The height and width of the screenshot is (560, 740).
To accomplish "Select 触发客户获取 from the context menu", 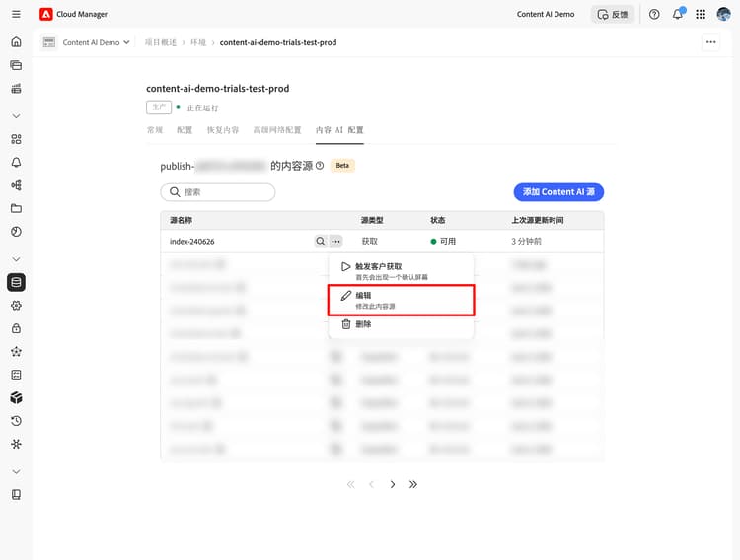I will (402, 271).
